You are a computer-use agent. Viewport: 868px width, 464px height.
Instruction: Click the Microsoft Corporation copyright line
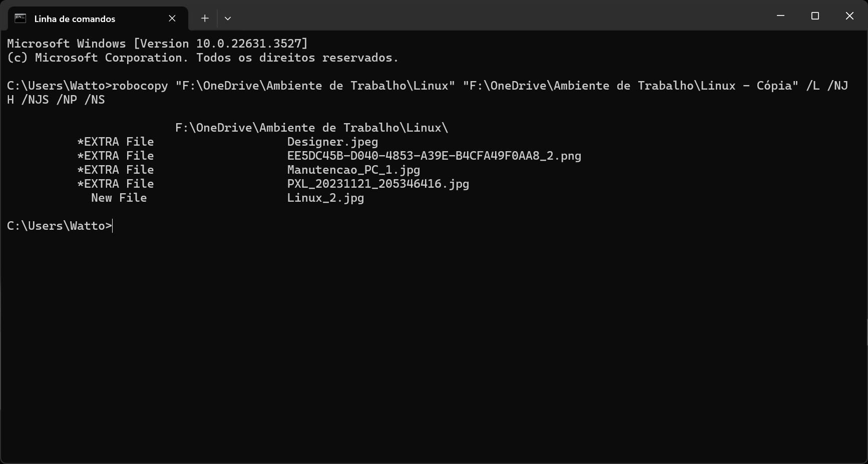(202, 58)
